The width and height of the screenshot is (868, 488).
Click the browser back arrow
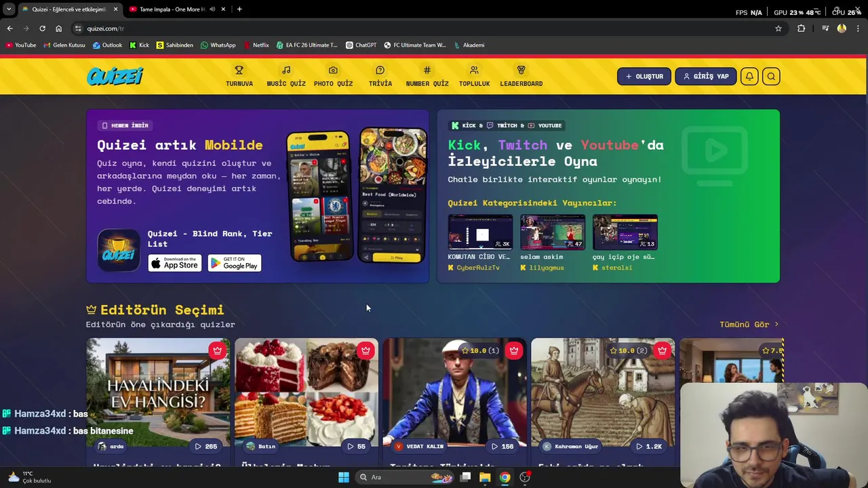9,28
